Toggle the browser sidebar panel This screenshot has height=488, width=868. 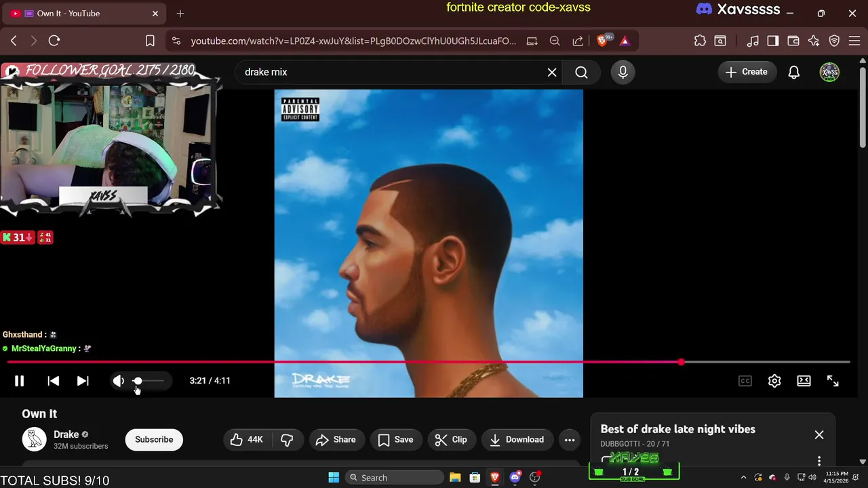(773, 41)
